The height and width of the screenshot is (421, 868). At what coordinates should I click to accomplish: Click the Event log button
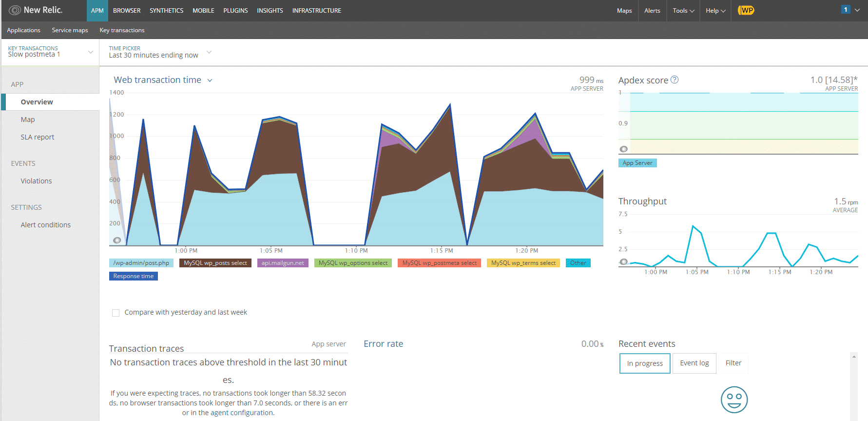(x=694, y=363)
